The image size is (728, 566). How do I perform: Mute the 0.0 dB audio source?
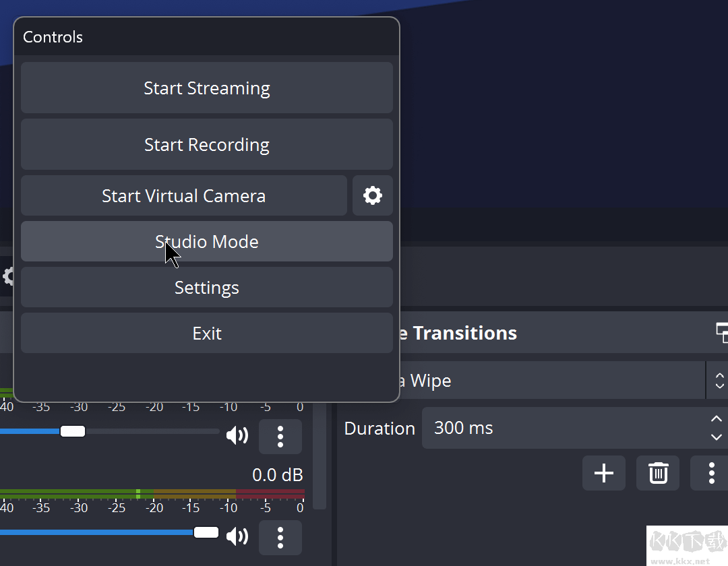click(x=237, y=537)
